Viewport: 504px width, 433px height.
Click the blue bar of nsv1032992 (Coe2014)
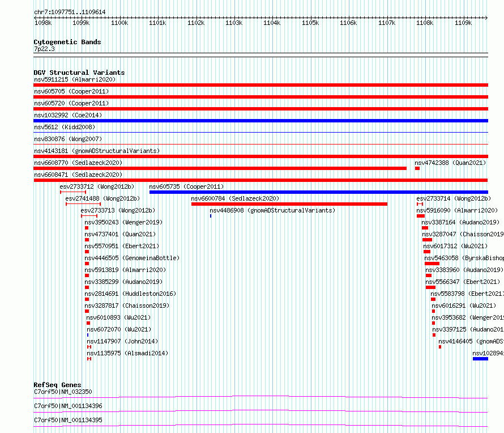click(x=260, y=121)
